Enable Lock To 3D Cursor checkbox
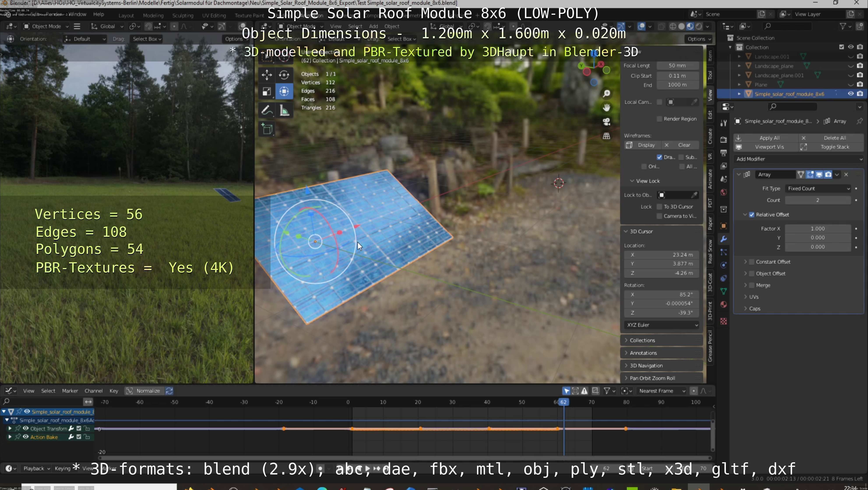The height and width of the screenshot is (490, 868). coord(659,207)
